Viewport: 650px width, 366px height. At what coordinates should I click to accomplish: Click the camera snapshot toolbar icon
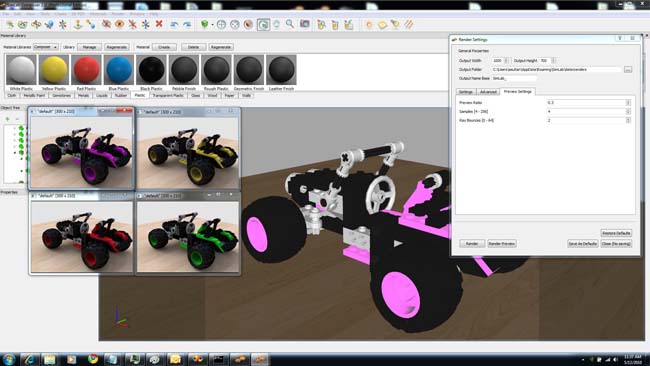(305, 24)
